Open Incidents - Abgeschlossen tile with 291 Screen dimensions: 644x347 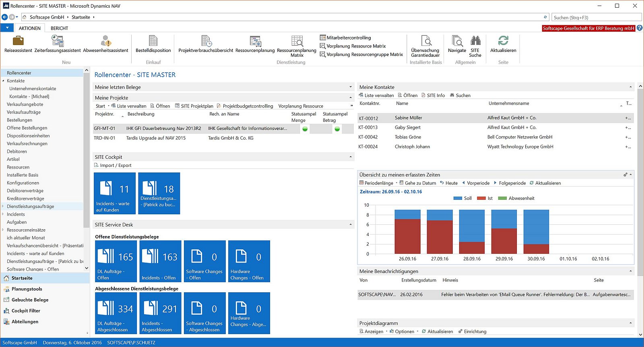tap(160, 313)
